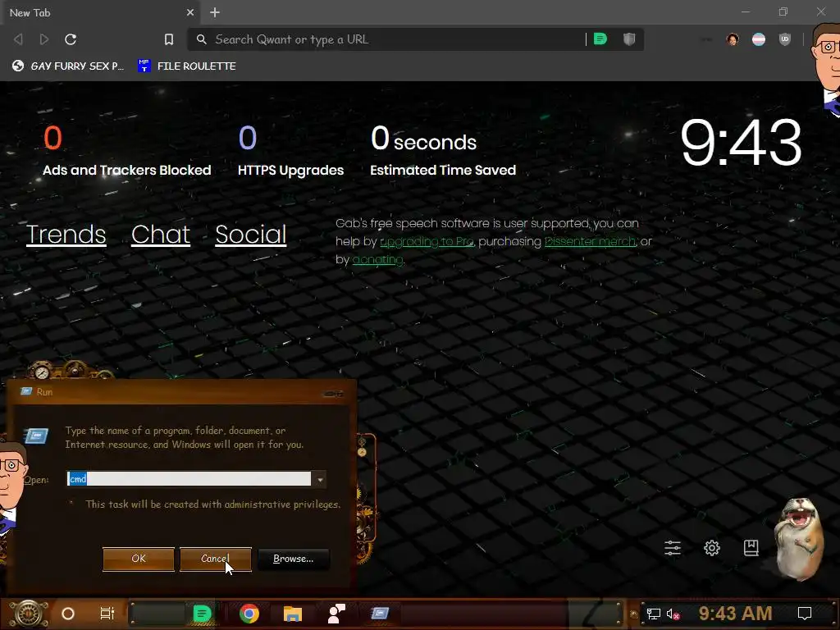Viewport: 840px width, 630px height.
Task: Open network icon in system tray
Action: tap(654, 614)
